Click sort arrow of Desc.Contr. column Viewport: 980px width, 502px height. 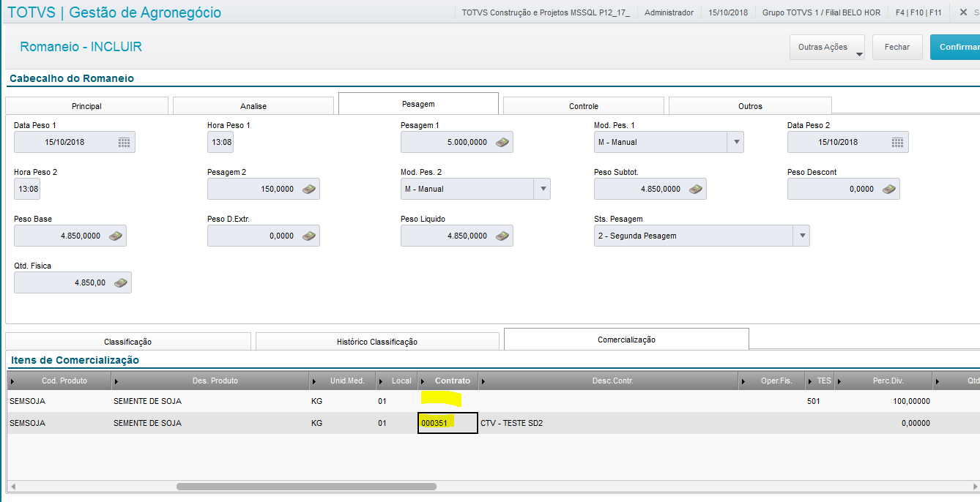point(484,381)
